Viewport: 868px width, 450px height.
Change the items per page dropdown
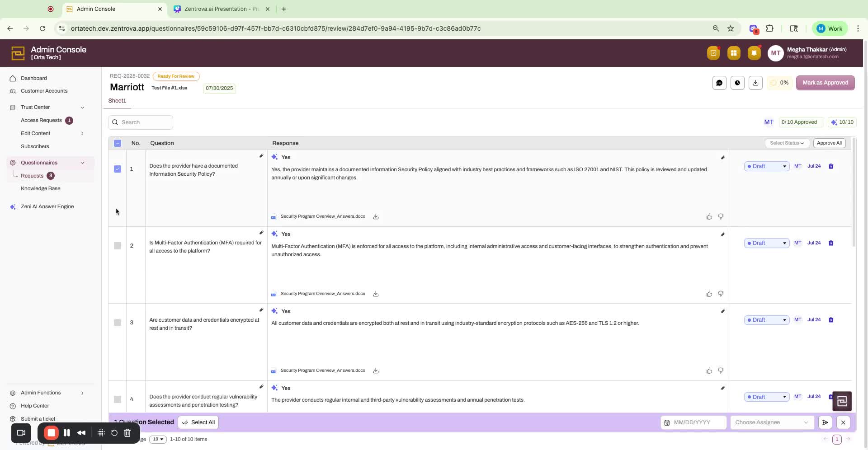click(158, 440)
